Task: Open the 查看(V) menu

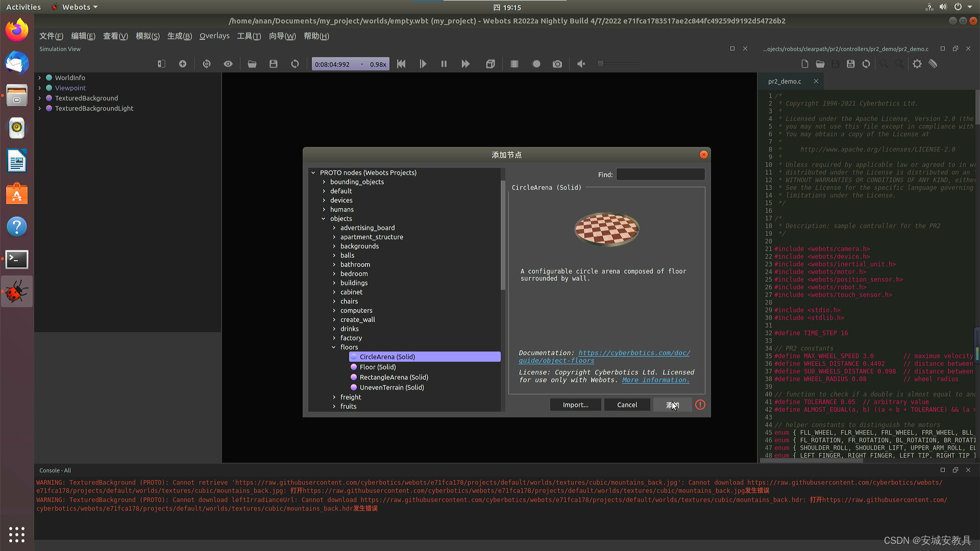Action: tap(115, 36)
